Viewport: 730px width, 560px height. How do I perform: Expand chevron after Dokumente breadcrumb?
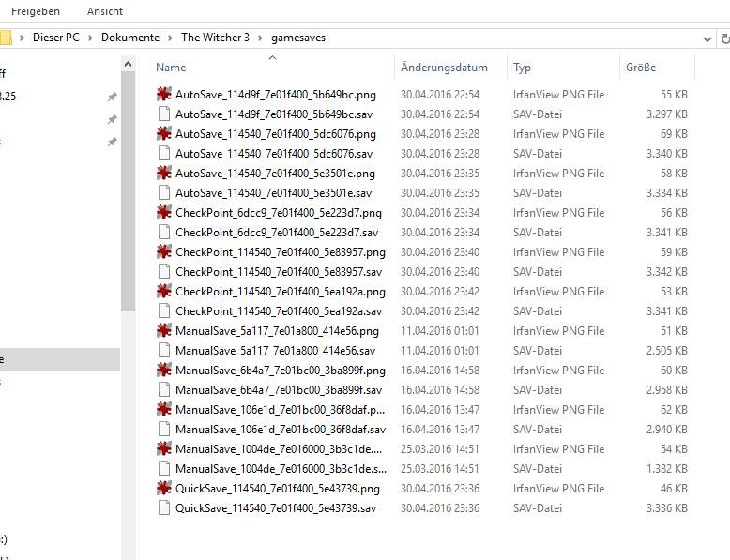[x=171, y=38]
